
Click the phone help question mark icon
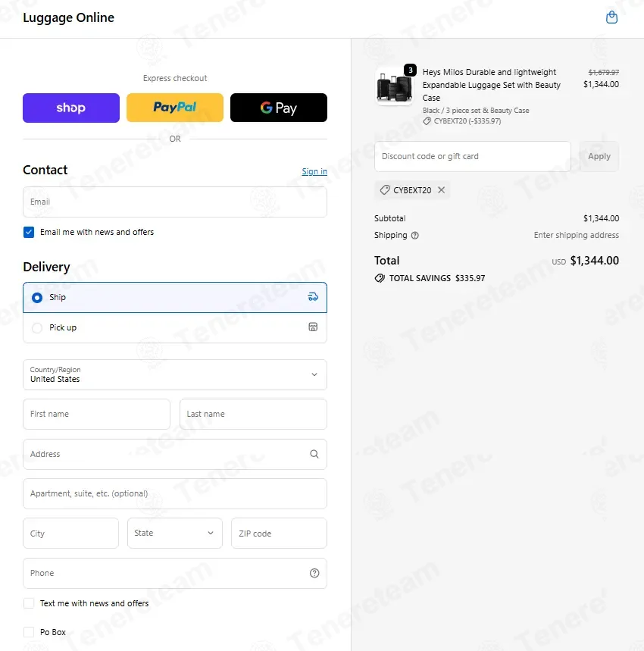pos(314,573)
